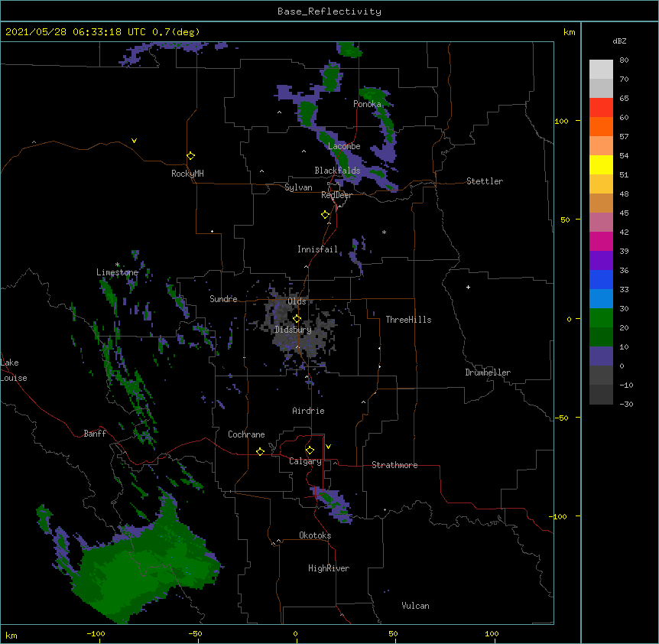Click the Ponoka label
This screenshot has width=659, height=644.
point(367,104)
